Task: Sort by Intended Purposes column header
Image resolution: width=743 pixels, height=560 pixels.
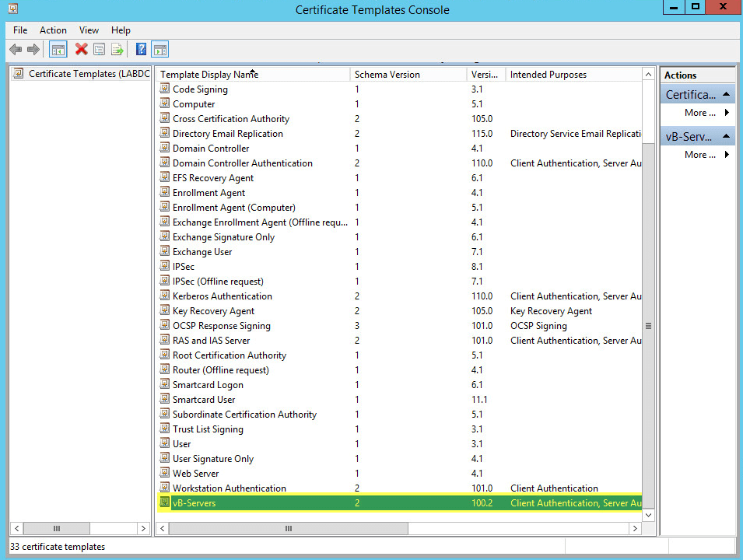Action: click(x=574, y=75)
